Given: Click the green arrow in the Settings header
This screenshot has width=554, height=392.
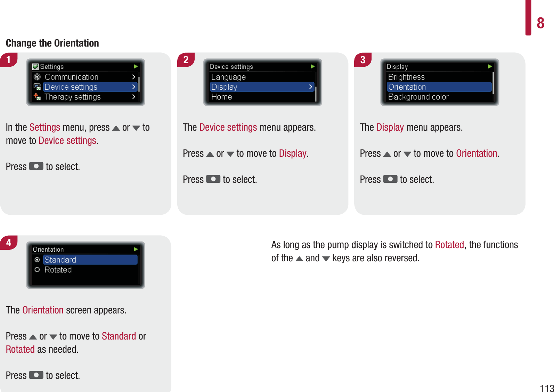Looking at the screenshot, I should pos(136,66).
